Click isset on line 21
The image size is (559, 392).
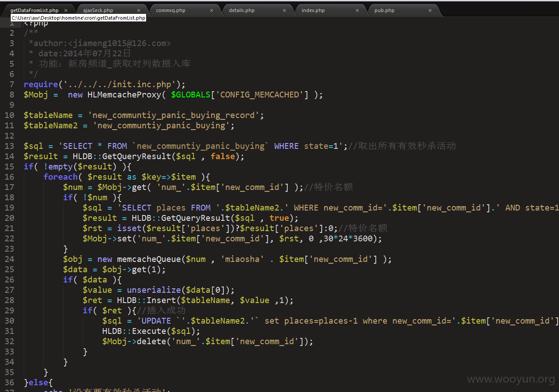click(x=129, y=228)
